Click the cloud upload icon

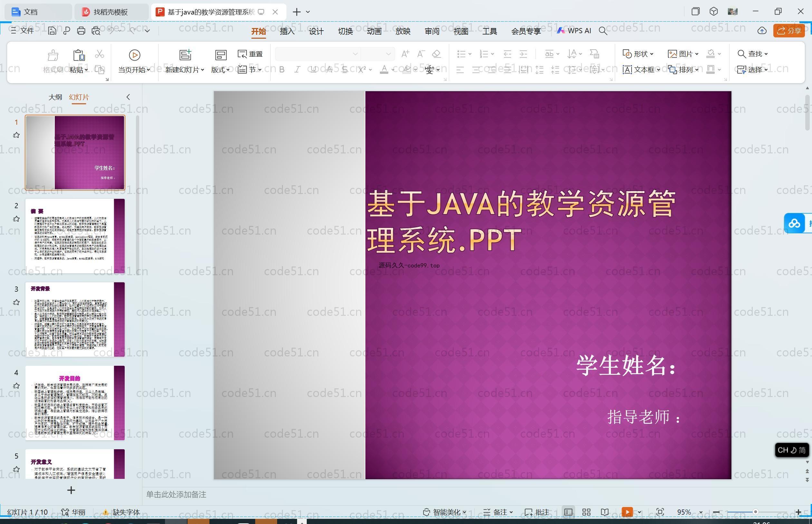pos(762,31)
